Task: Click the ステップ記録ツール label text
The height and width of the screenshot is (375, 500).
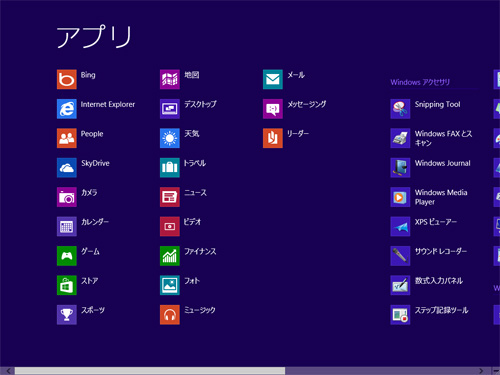Action: point(441,310)
